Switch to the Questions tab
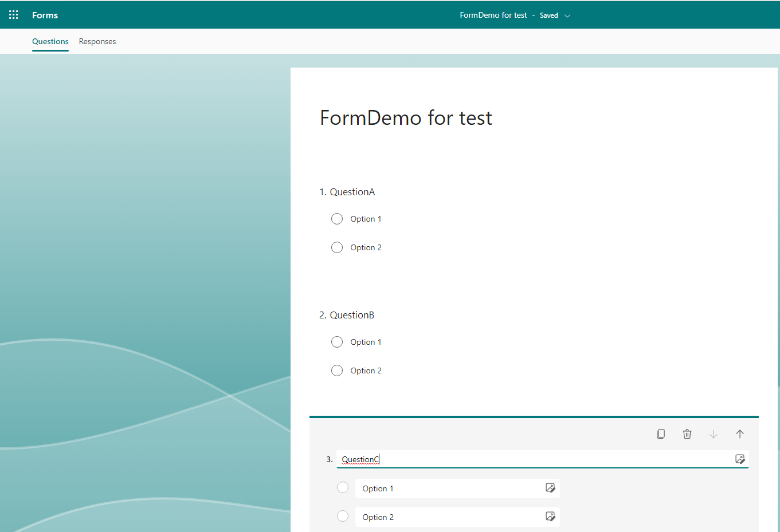Image resolution: width=780 pixels, height=532 pixels. point(50,41)
